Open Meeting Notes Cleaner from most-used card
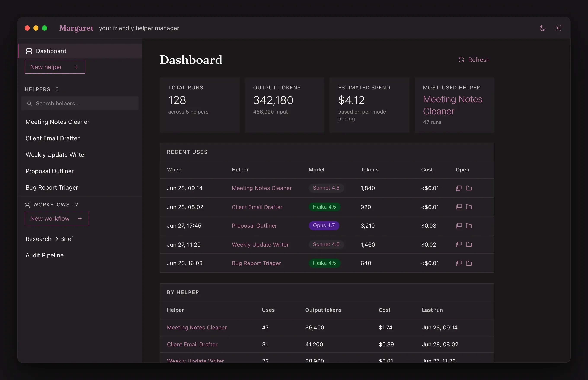The image size is (588, 380). coord(452,105)
